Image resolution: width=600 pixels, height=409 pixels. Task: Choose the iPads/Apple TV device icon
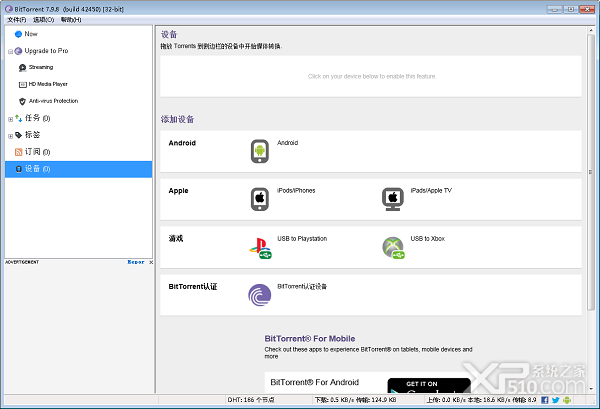click(393, 199)
